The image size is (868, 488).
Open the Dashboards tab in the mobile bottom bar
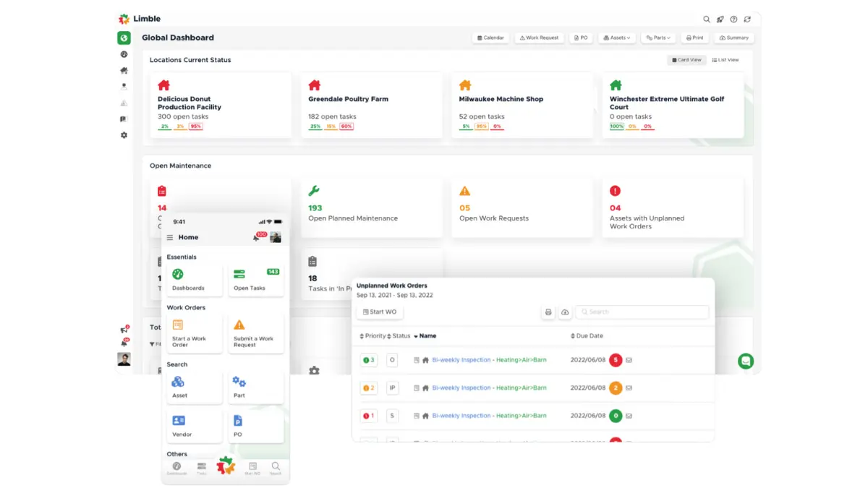pyautogui.click(x=176, y=468)
